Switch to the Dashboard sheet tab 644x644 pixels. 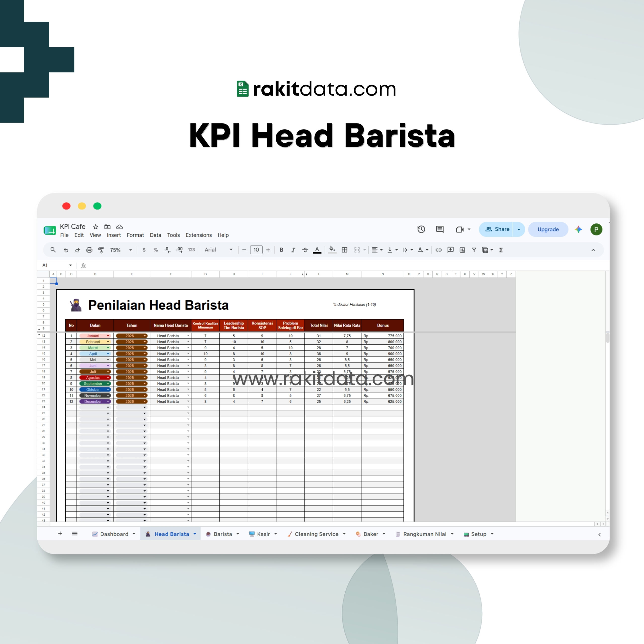tap(114, 534)
